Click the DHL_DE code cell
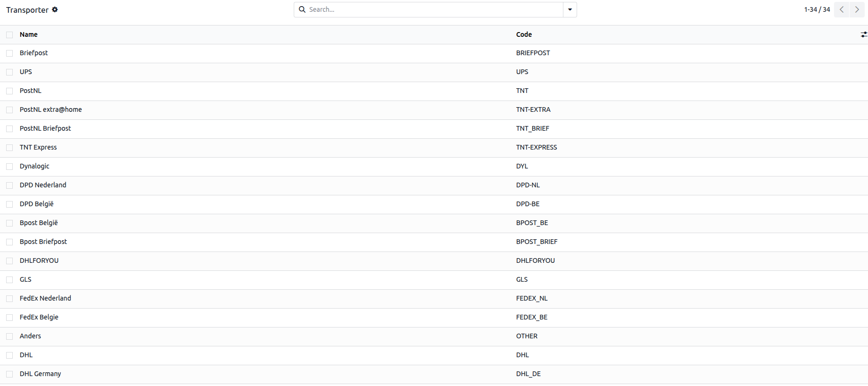This screenshot has height=386, width=868. (528, 374)
